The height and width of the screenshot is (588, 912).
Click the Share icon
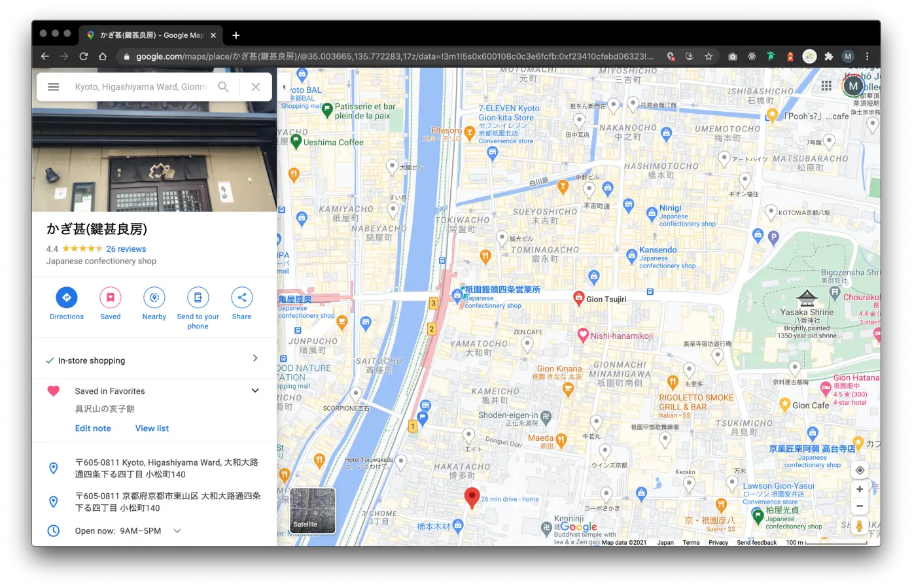coord(242,298)
